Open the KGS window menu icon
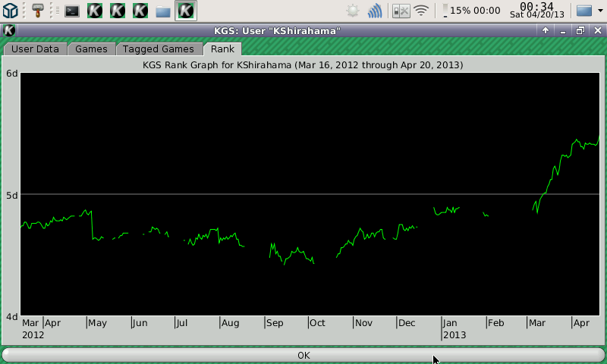The image size is (607, 364). click(9, 30)
